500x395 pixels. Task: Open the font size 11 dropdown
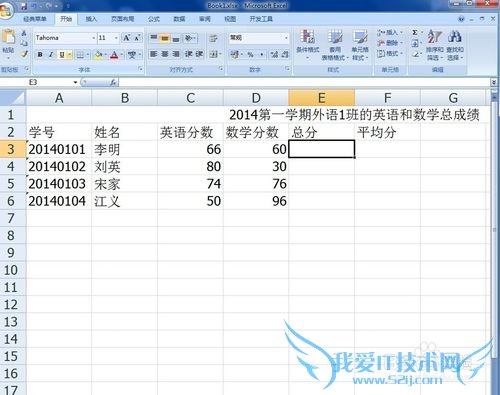pos(116,38)
